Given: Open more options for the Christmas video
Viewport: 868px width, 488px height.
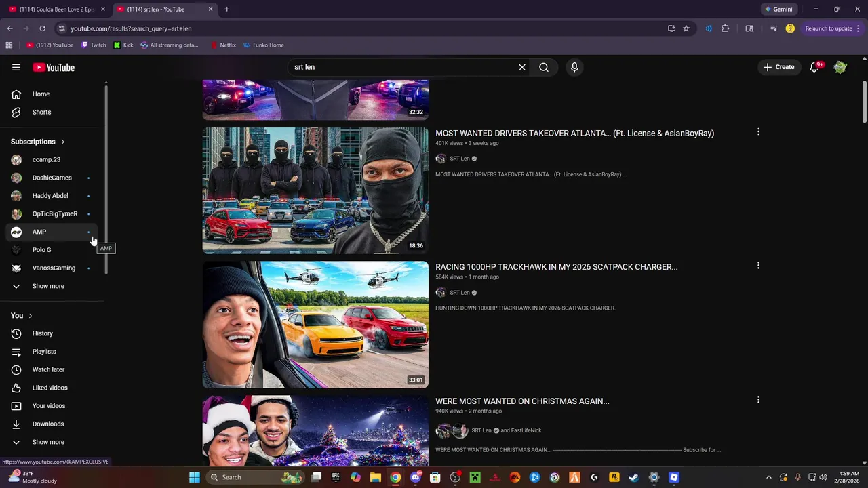Looking at the screenshot, I should [758, 400].
